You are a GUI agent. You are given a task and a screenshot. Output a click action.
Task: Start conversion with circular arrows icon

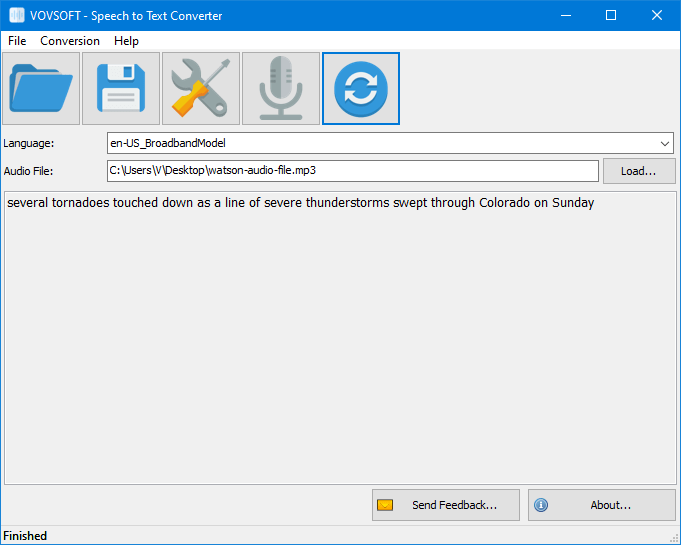(x=361, y=89)
